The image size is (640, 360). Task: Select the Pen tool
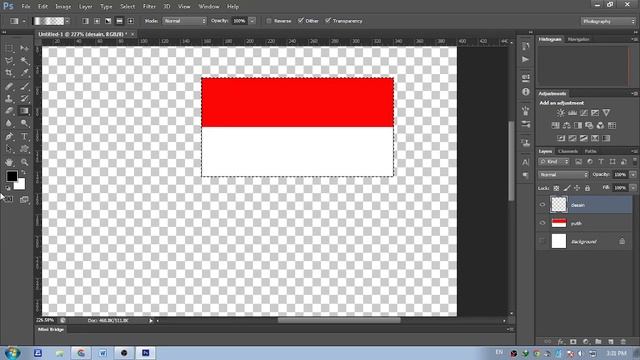(x=9, y=136)
